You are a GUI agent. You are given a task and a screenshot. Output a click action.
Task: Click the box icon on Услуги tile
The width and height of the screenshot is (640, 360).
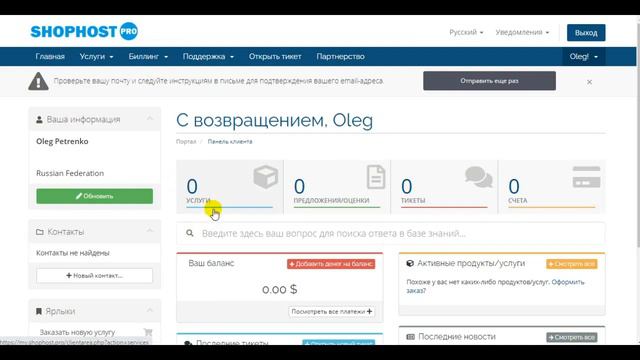click(x=266, y=177)
